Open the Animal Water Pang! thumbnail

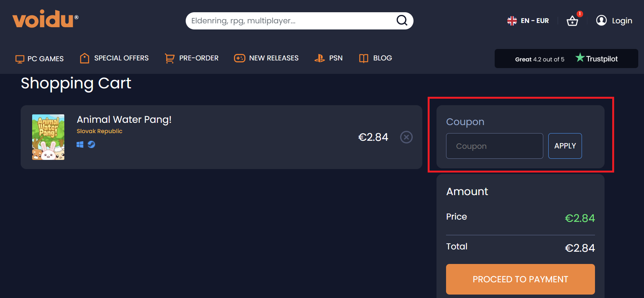point(48,137)
